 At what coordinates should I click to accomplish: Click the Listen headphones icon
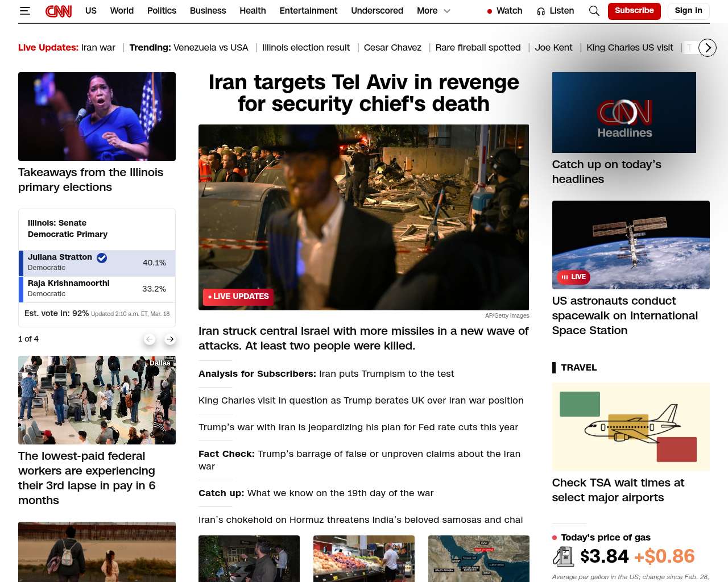coord(541,11)
